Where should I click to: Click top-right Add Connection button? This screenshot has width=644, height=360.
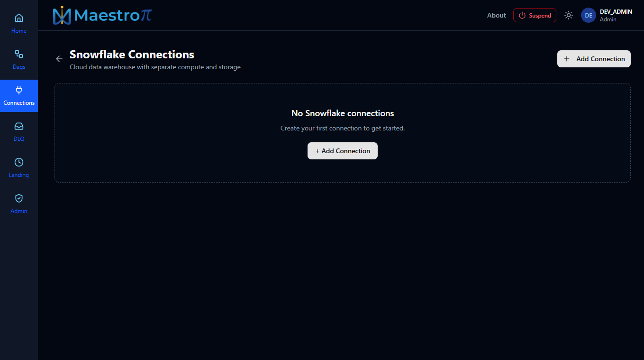tap(594, 59)
